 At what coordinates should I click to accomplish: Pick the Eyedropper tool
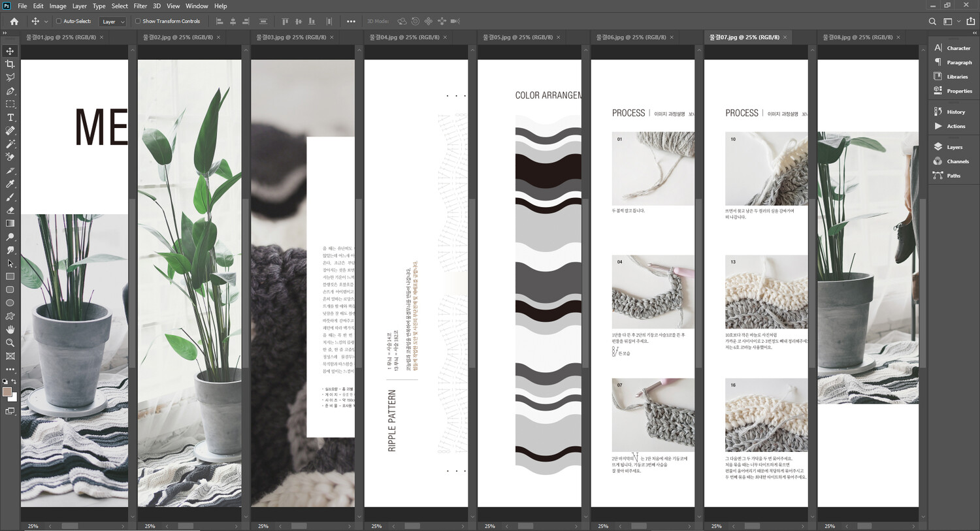click(x=10, y=184)
